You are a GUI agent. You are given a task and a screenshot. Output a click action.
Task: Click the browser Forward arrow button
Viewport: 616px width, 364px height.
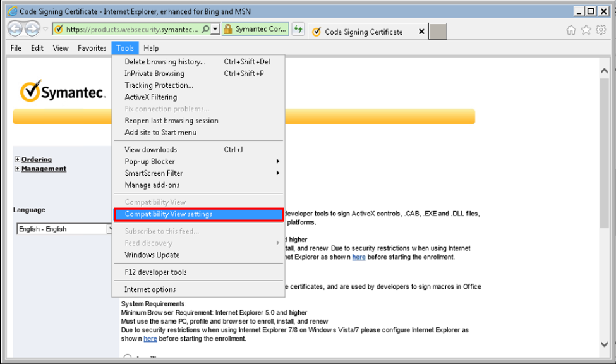click(x=32, y=29)
